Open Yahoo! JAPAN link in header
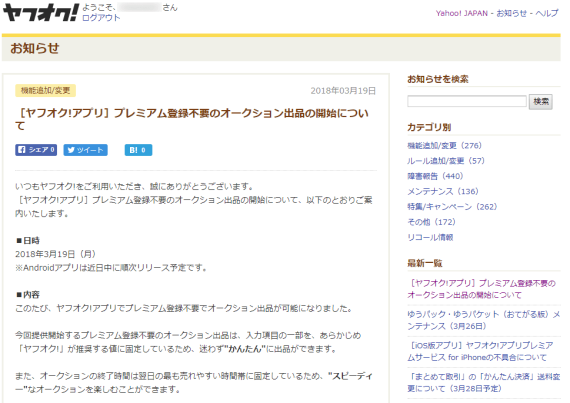Screen dimensions: 570x403 point(462,13)
